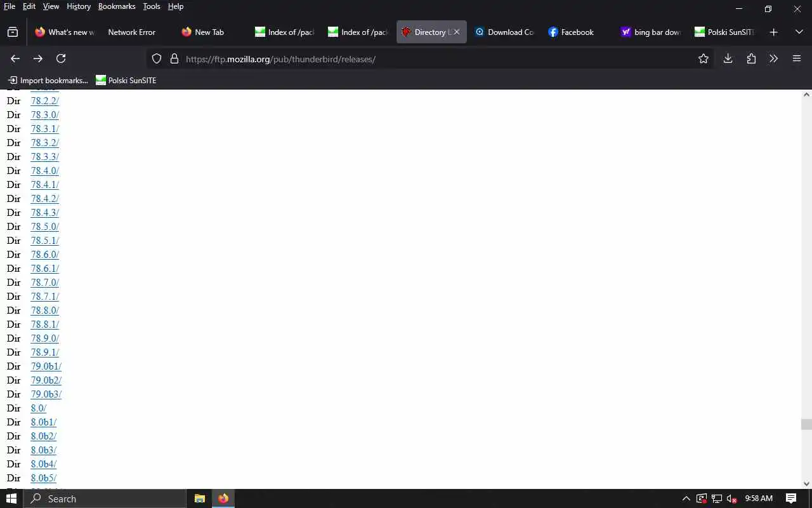
Task: Bookmark this page with the star icon
Action: pyautogui.click(x=704, y=58)
